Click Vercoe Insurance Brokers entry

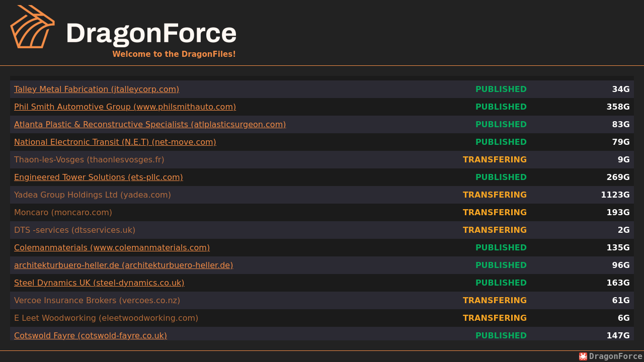click(x=97, y=300)
